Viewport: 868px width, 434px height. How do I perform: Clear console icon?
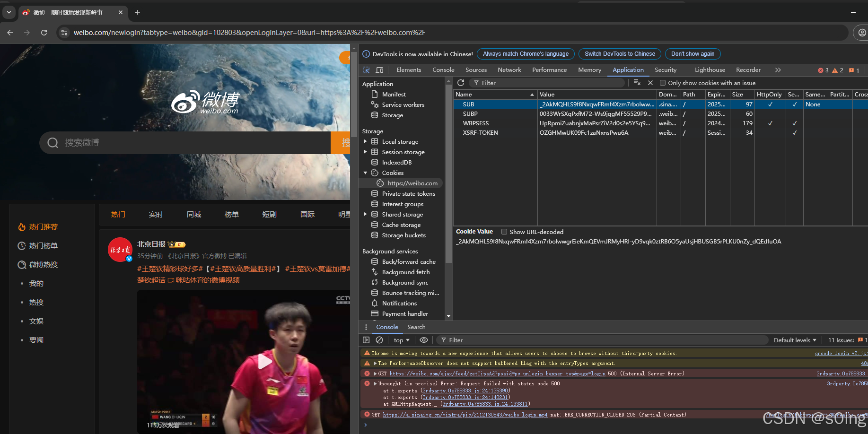point(379,340)
